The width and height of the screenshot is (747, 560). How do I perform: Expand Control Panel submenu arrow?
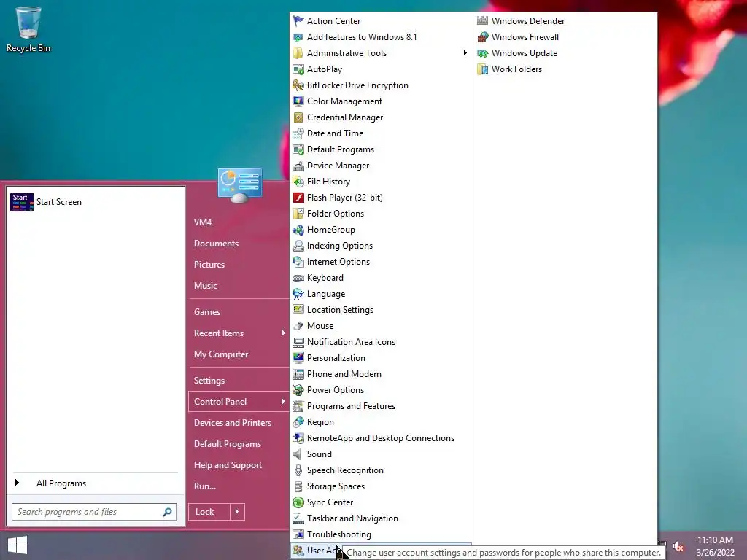pyautogui.click(x=284, y=402)
